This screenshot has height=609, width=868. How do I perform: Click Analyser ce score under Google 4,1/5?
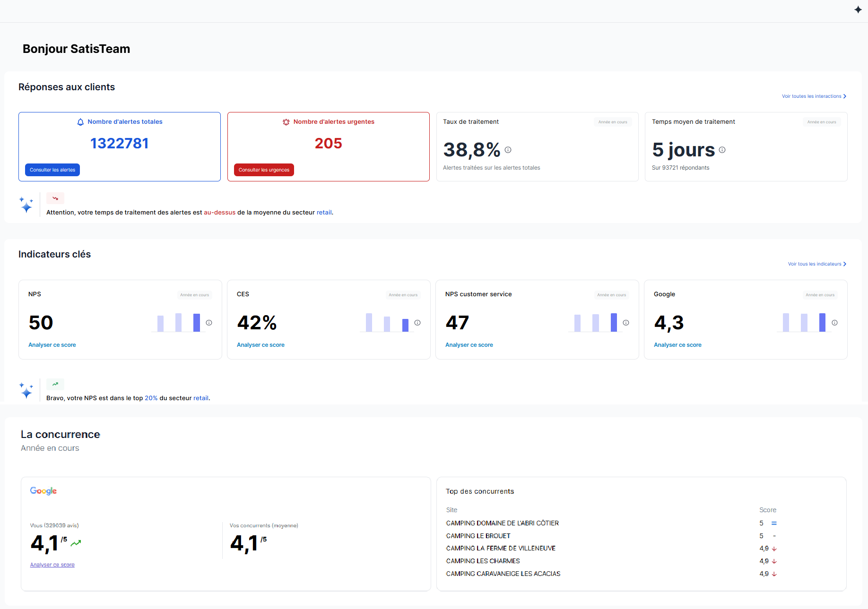coord(52,565)
